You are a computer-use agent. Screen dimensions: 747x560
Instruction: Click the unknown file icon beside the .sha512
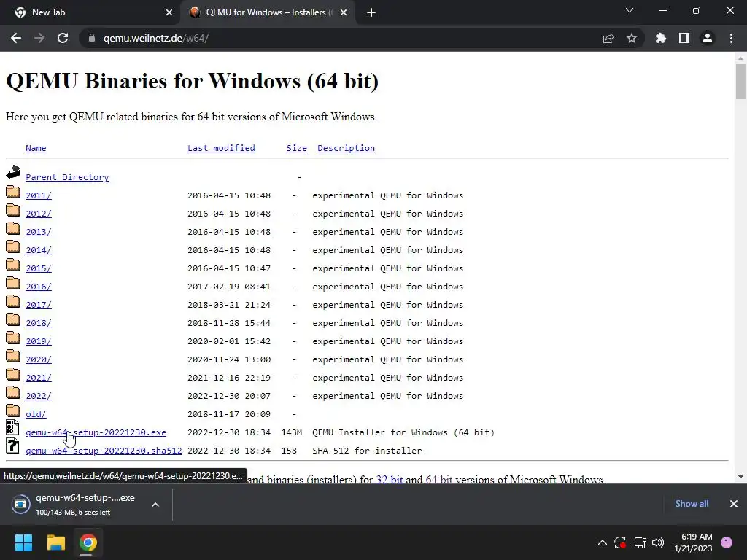point(12,446)
